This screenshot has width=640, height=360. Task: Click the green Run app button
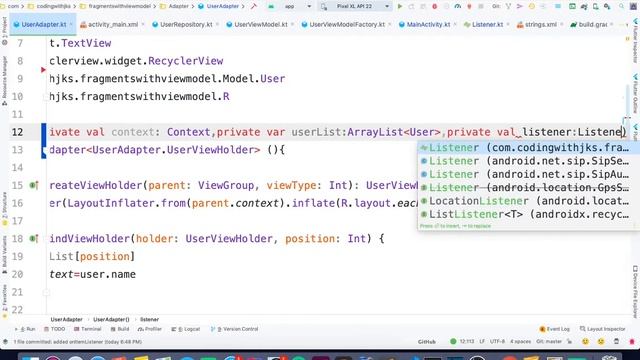(400, 7)
